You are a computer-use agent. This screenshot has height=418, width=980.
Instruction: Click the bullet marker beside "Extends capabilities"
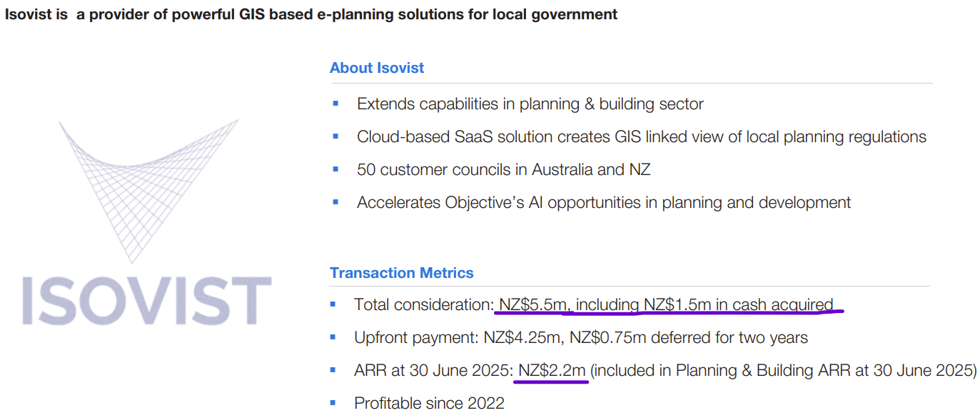coord(335,104)
